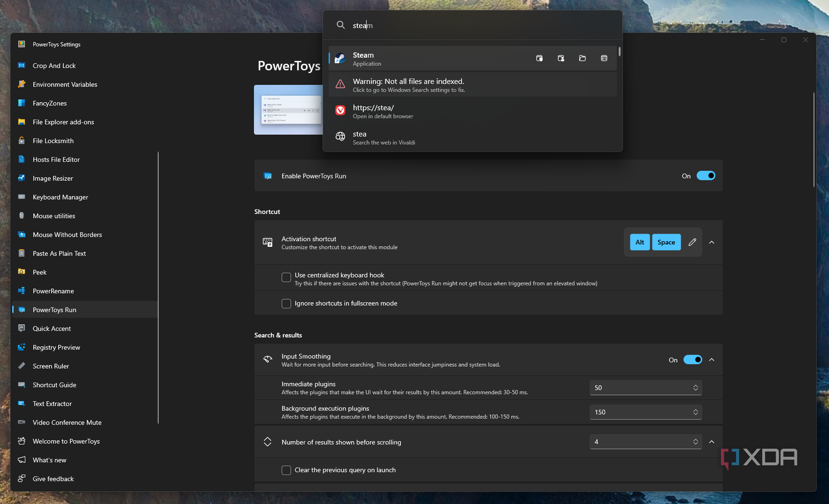
Task: Click the Crop And Lock sidebar icon
Action: (x=22, y=65)
